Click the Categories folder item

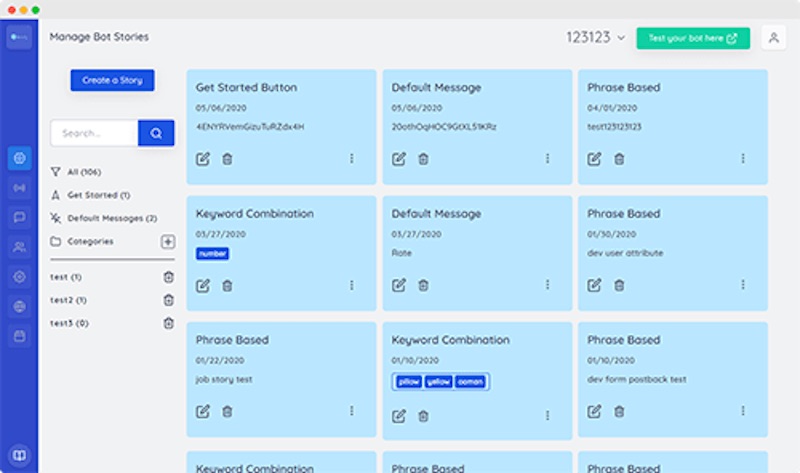pyautogui.click(x=82, y=241)
